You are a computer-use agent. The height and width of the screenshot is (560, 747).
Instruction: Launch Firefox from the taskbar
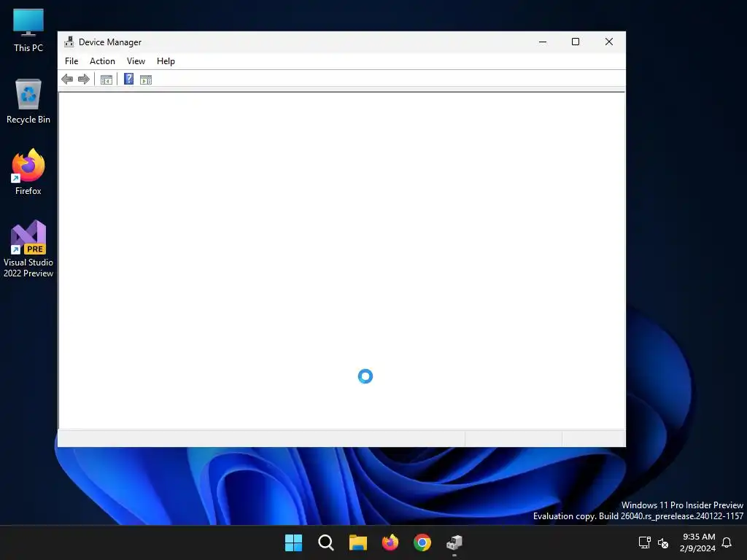click(390, 542)
